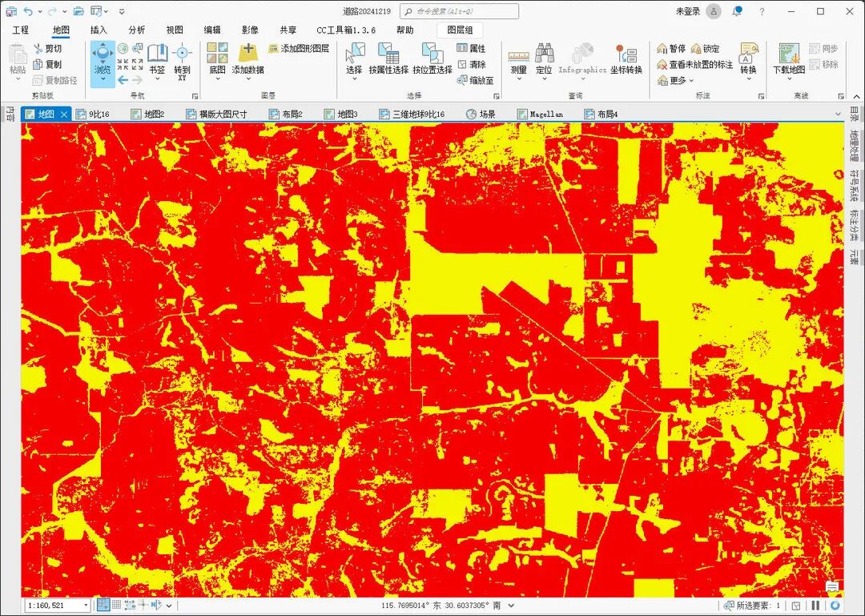Toggle the map correction arrow button
The width and height of the screenshot is (865, 616).
(x=156, y=605)
